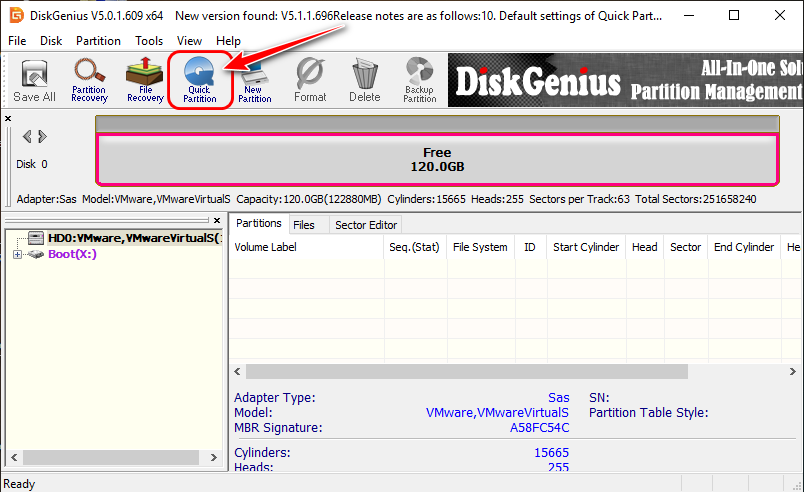
Task: Click the partition table scroll-right arrow
Action: tap(793, 372)
